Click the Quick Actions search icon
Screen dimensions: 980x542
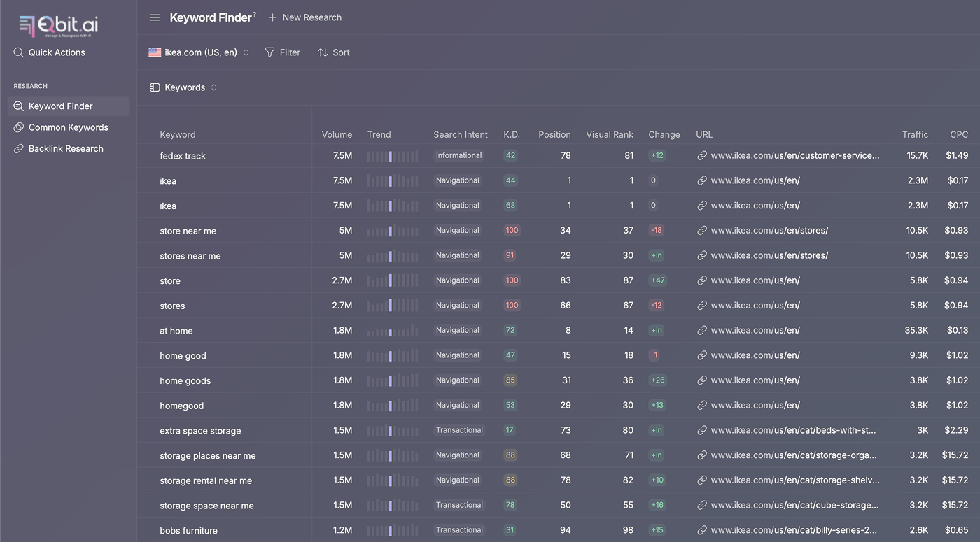pos(19,52)
